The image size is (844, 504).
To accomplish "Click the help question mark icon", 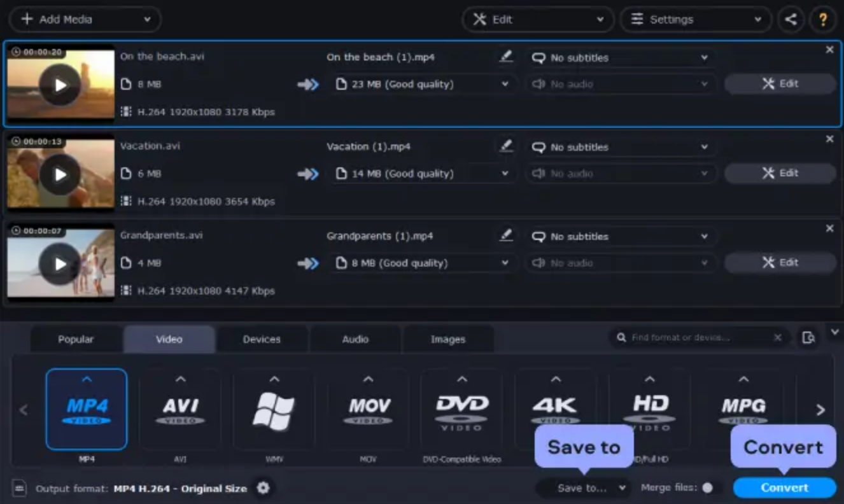I will pos(823,19).
